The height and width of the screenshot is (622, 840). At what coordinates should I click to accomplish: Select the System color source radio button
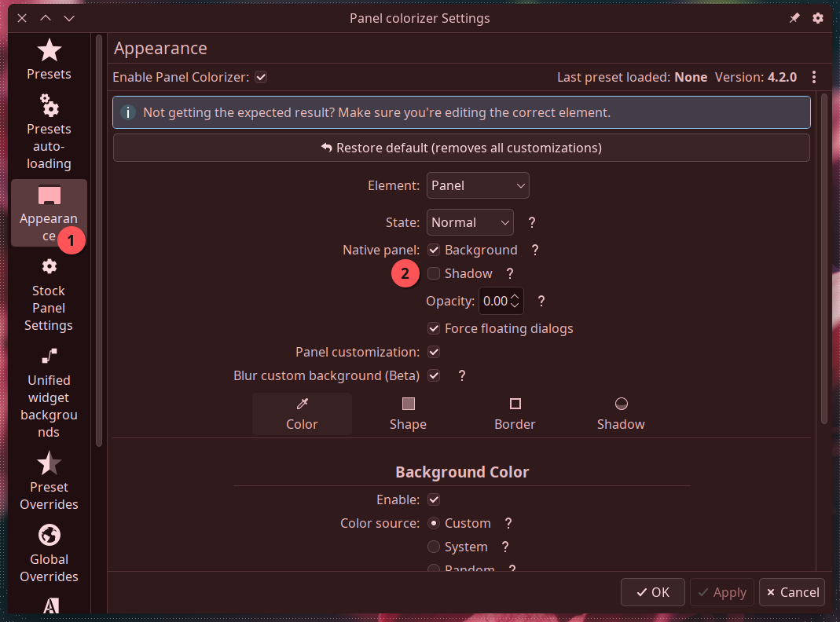coord(433,547)
